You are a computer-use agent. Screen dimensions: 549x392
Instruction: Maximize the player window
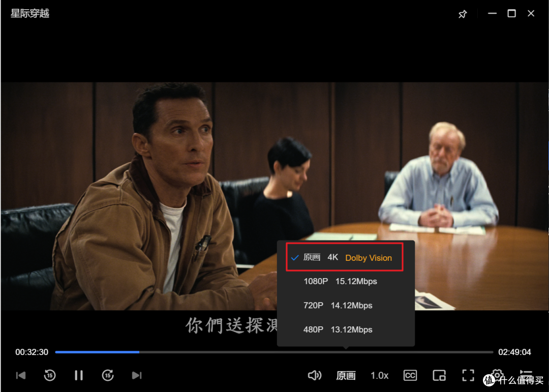pyautogui.click(x=511, y=13)
